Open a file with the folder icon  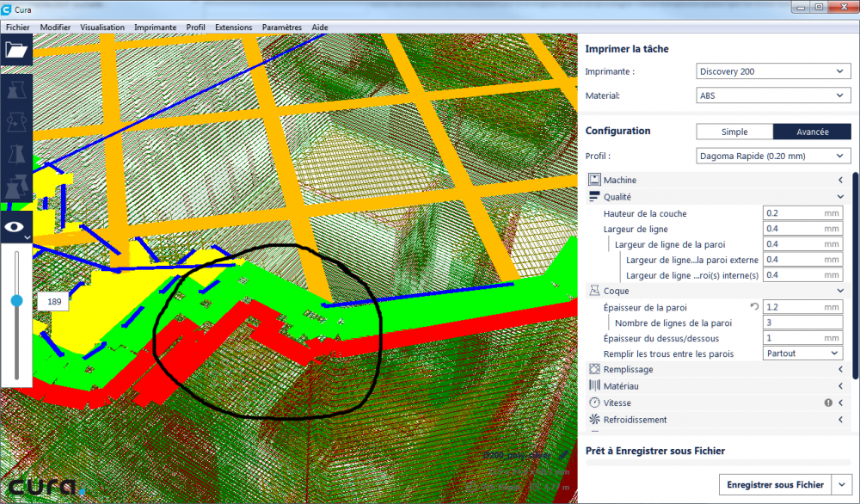16,50
